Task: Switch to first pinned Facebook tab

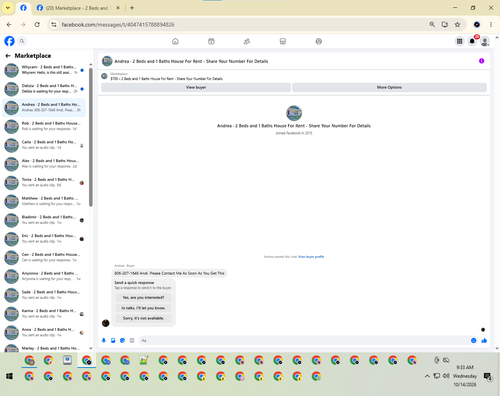Action: [23, 8]
